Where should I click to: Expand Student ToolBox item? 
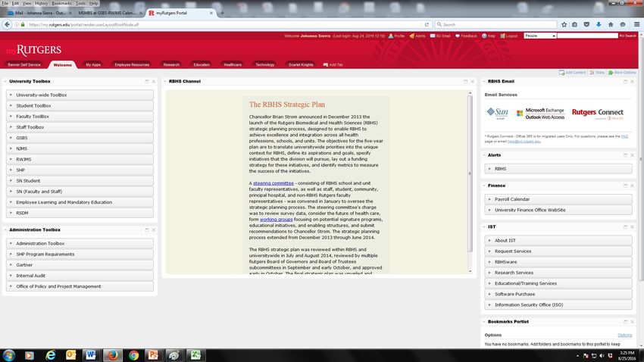coord(80,105)
